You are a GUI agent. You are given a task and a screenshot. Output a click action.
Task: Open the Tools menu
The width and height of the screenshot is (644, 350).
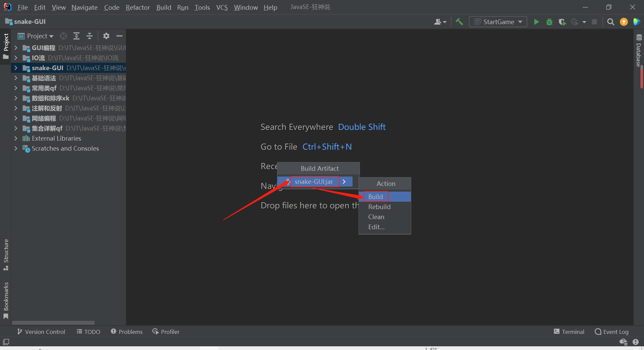click(x=202, y=7)
